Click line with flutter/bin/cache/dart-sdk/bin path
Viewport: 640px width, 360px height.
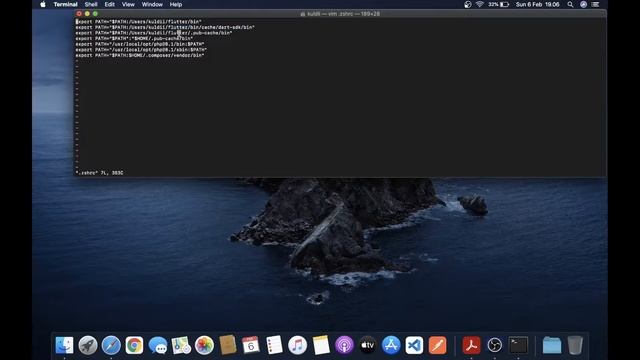165,27
